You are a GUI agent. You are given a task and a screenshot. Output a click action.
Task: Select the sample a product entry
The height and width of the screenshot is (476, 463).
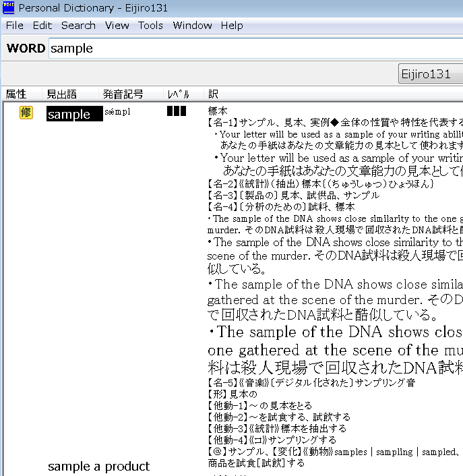98,467
